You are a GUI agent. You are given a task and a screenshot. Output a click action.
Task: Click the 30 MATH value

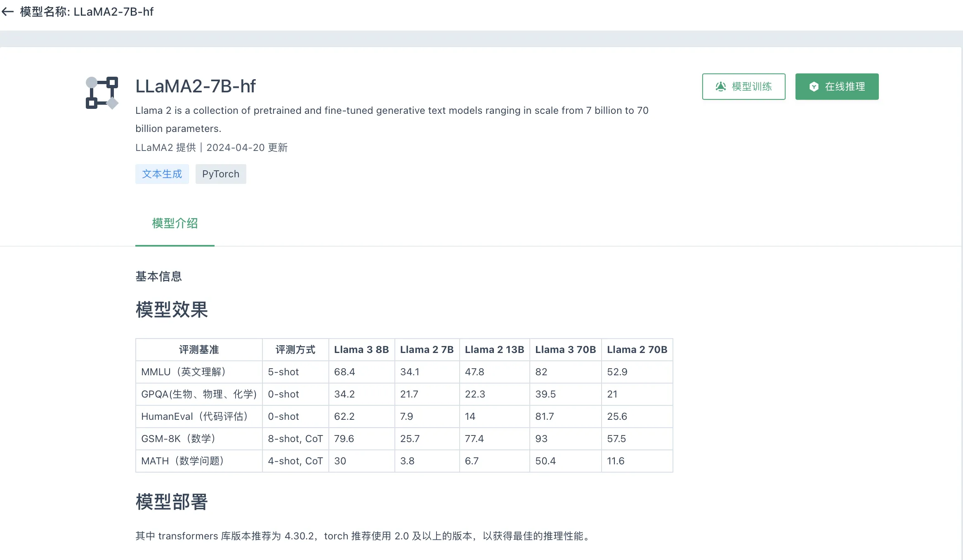coord(340,461)
